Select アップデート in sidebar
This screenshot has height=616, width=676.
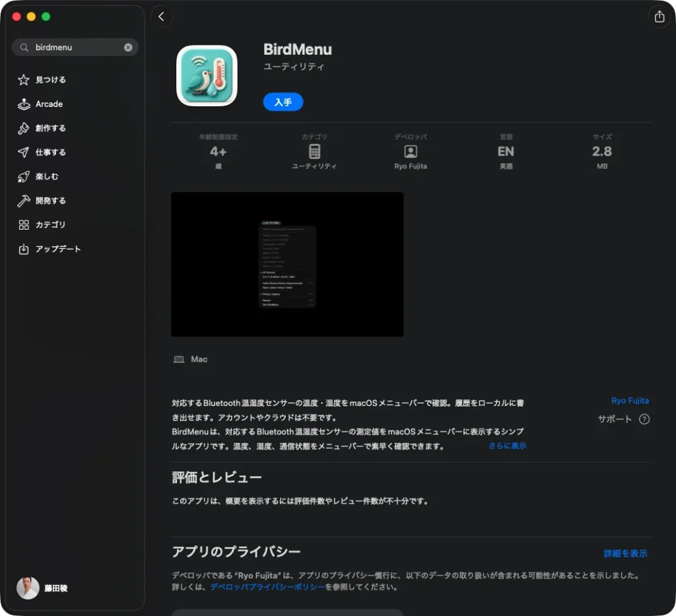click(58, 249)
